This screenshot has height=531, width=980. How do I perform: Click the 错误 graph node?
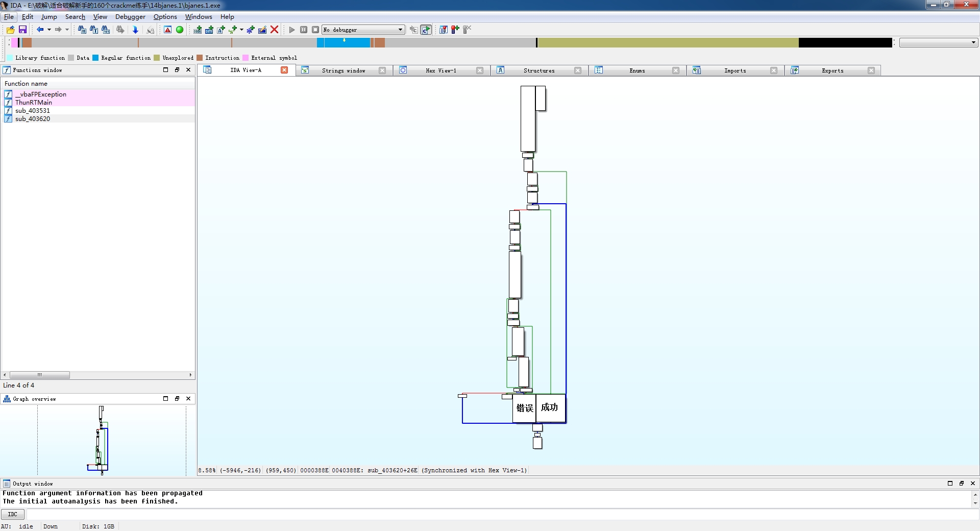coord(524,408)
